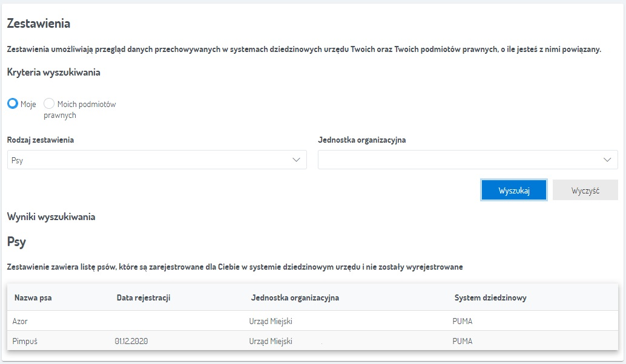The image size is (626, 364).
Task: Click the Pimpuś dog name cell
Action: tap(25, 341)
